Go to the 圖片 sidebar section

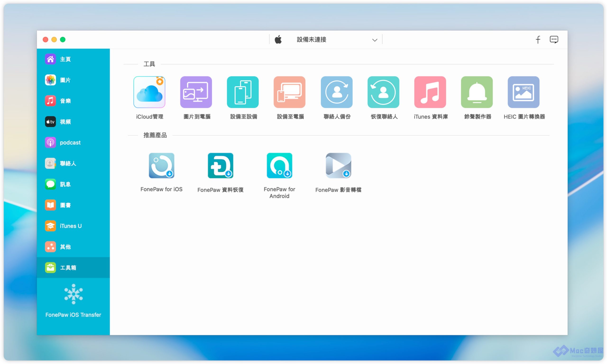tap(65, 80)
